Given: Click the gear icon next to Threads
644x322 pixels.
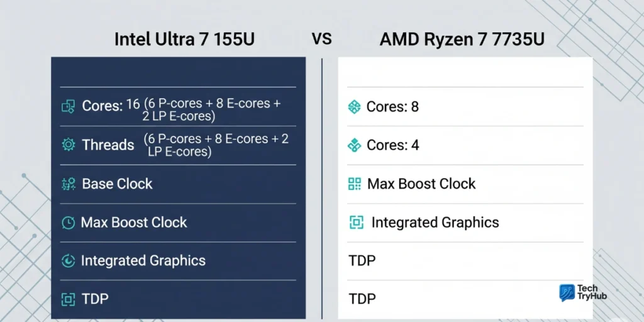Looking at the screenshot, I should click(68, 145).
